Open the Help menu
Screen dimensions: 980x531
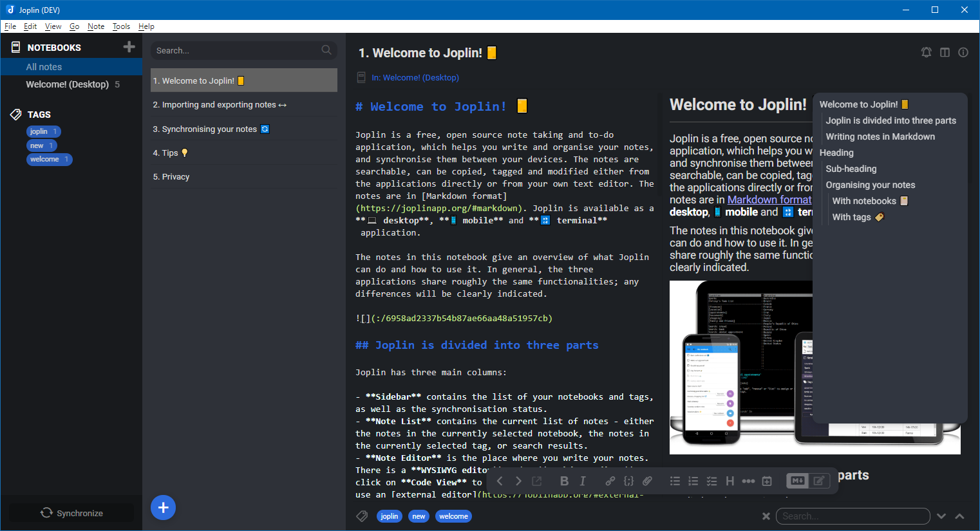[146, 26]
